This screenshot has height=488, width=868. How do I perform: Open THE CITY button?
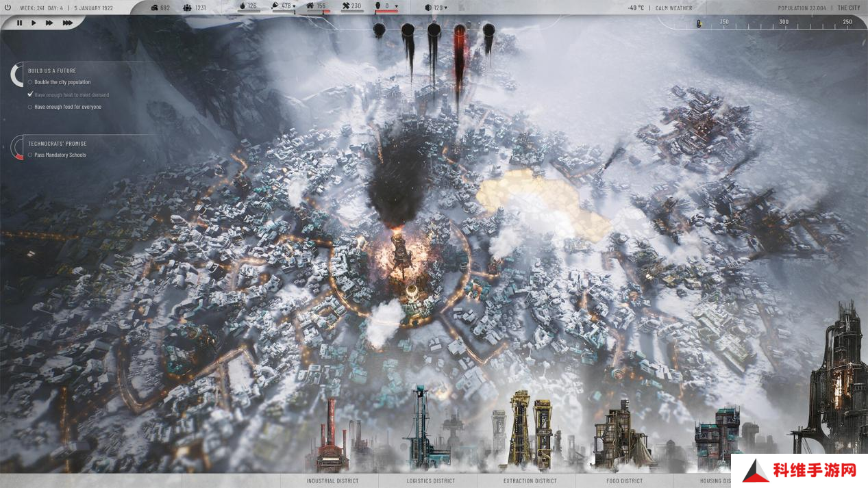tap(849, 8)
